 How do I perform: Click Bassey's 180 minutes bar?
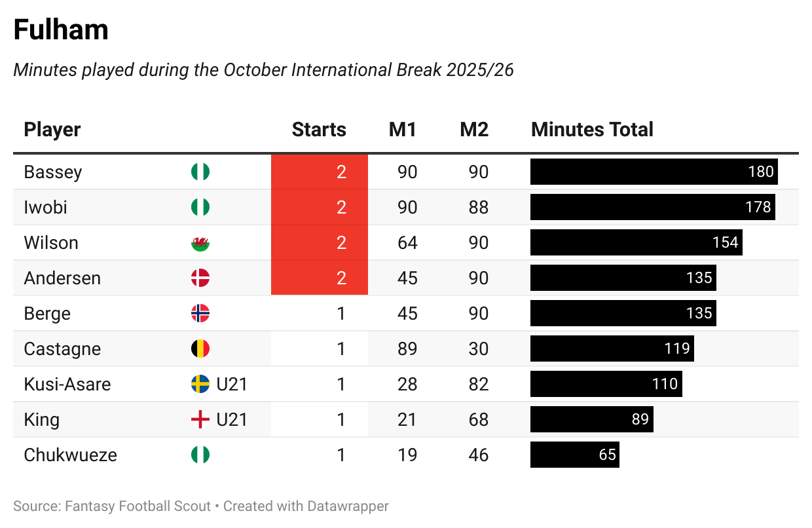tap(654, 172)
